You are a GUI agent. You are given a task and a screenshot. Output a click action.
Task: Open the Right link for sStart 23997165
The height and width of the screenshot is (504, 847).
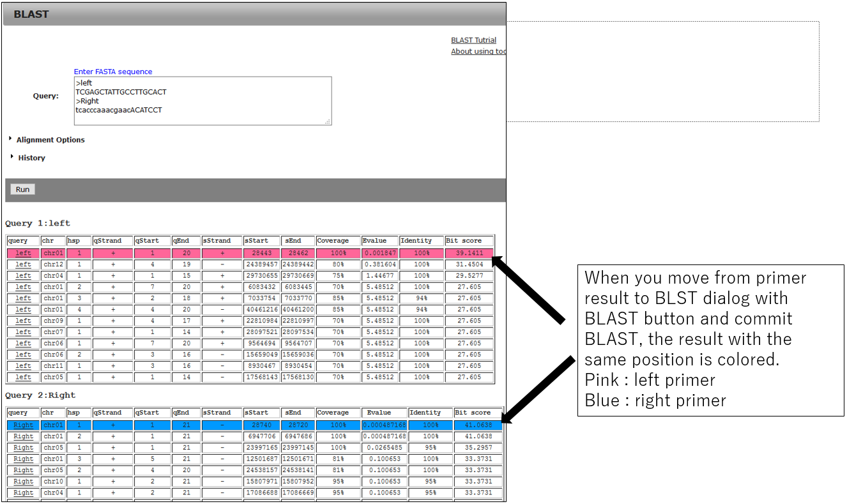[x=23, y=448]
